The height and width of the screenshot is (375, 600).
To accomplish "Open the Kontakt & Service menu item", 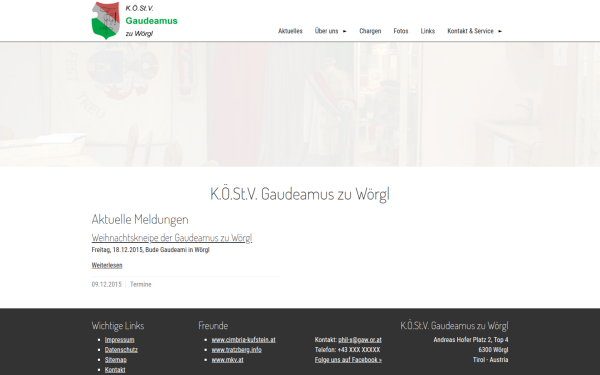I will 470,31.
